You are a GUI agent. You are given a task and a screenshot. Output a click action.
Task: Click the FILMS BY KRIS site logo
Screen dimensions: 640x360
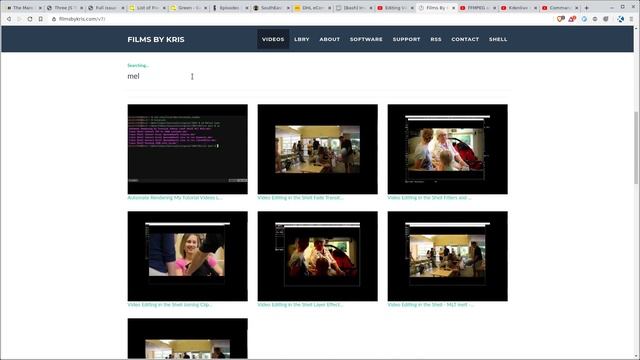(156, 40)
